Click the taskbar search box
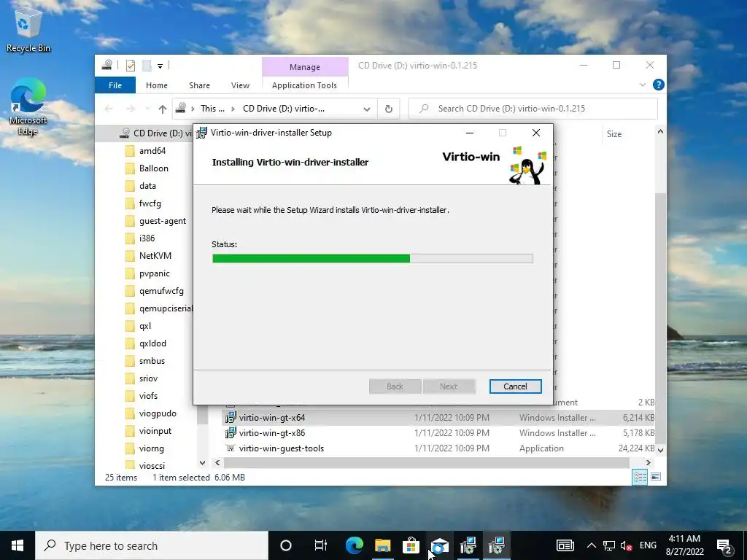Image resolution: width=747 pixels, height=560 pixels. [x=152, y=545]
